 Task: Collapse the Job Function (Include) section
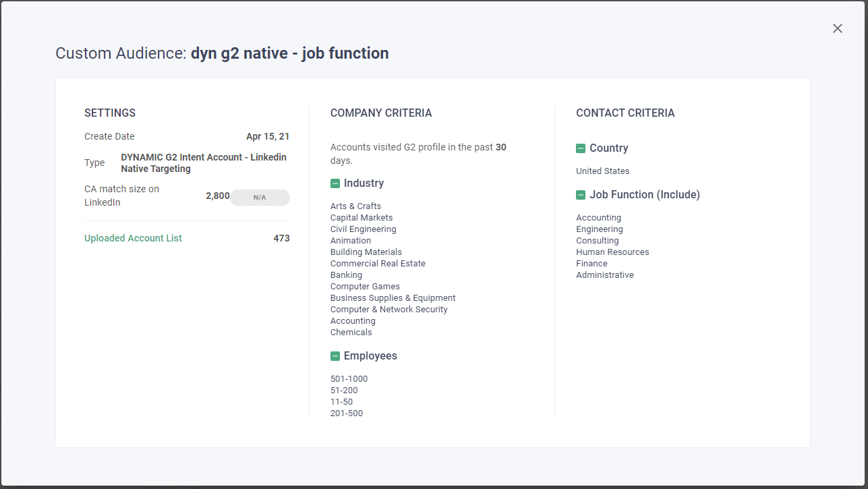(581, 195)
